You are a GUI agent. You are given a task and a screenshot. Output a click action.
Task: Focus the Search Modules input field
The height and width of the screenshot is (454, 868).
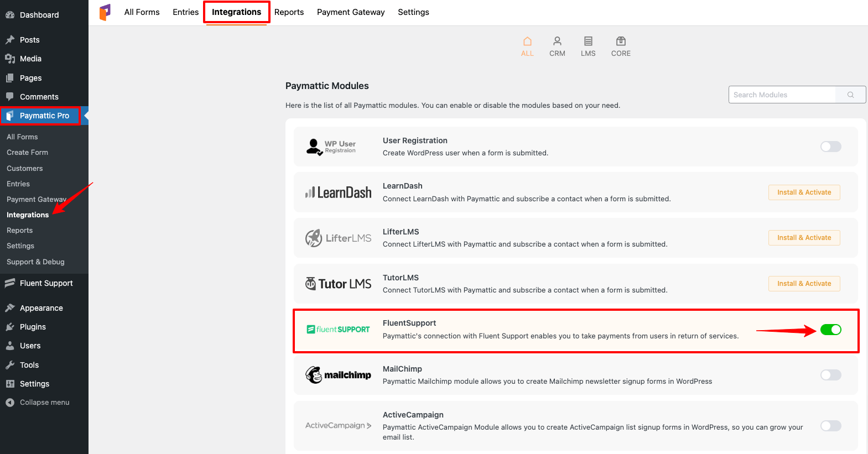[782, 95]
